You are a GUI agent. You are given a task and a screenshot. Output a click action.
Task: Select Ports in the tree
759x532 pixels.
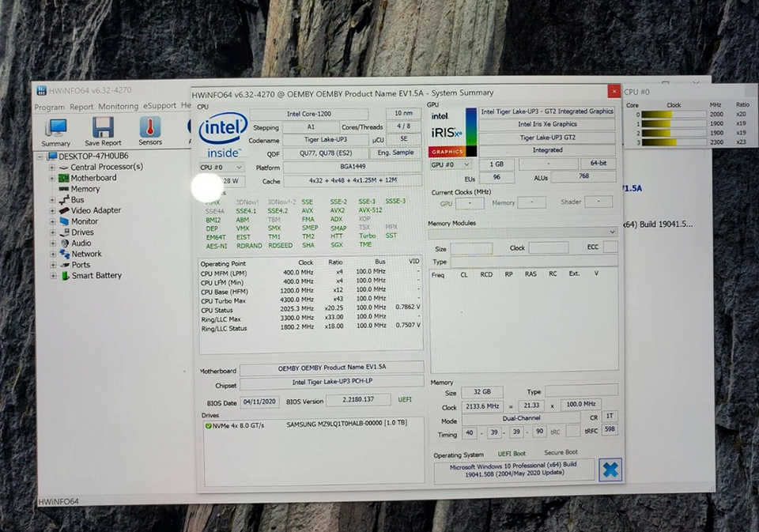(81, 265)
